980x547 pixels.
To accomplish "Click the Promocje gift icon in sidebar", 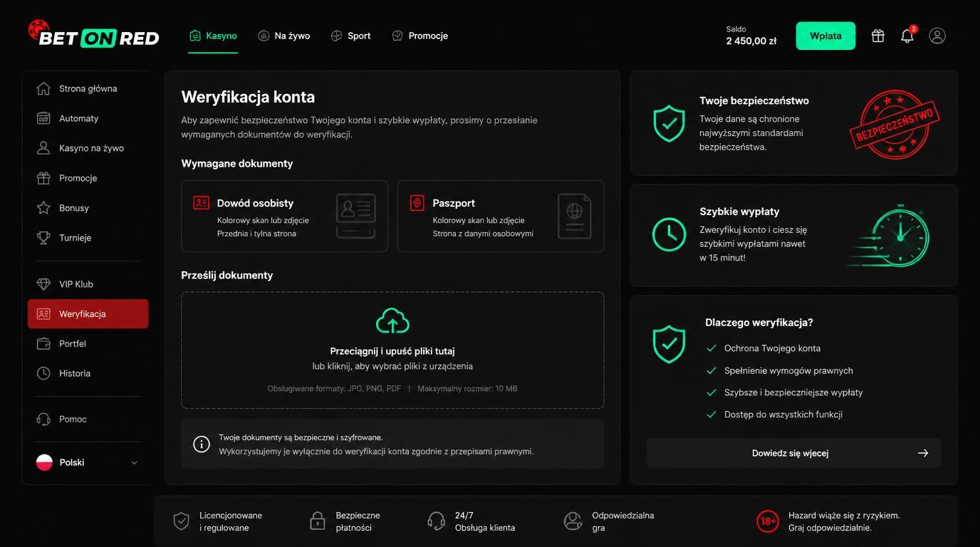I will point(43,178).
